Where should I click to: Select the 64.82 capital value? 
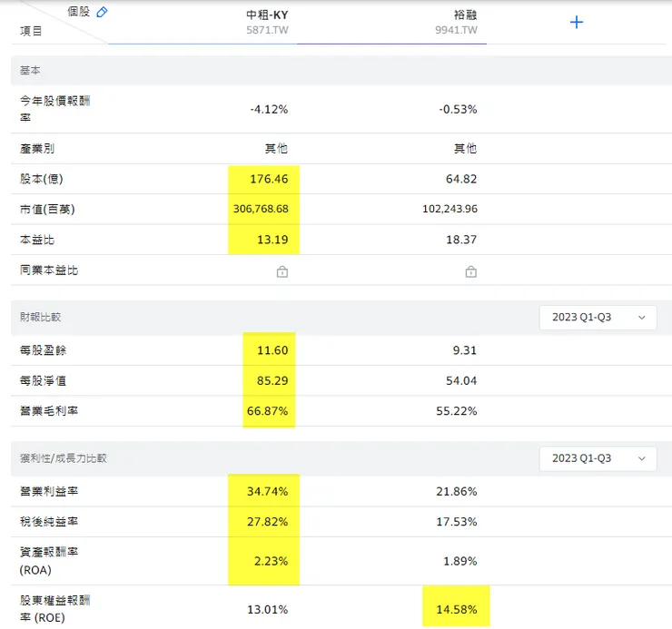click(461, 179)
